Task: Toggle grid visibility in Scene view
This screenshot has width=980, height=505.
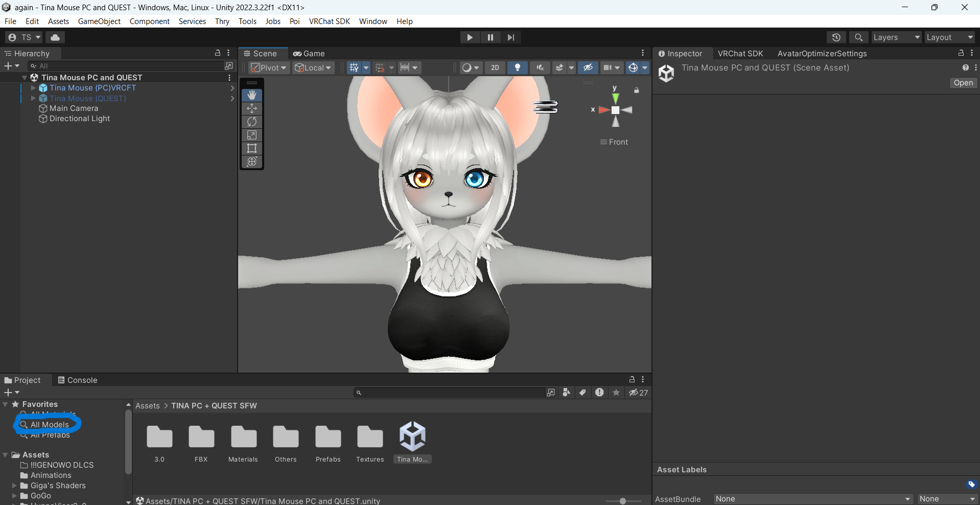Action: [354, 68]
